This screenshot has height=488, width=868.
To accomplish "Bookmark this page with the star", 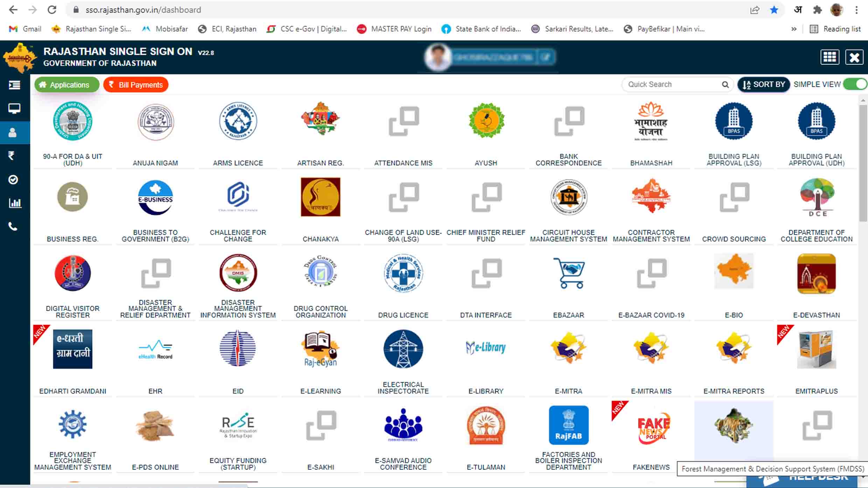I will (774, 10).
